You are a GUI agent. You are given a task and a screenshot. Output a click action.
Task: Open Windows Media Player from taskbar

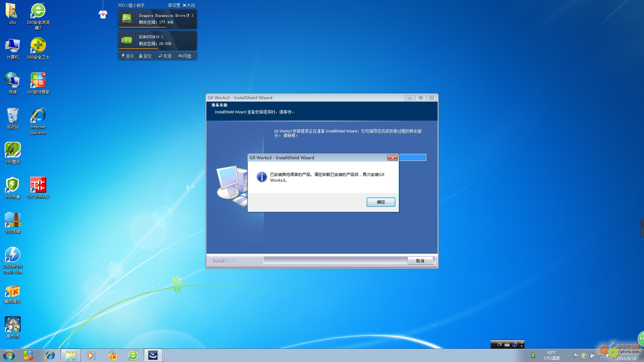pos(91,355)
